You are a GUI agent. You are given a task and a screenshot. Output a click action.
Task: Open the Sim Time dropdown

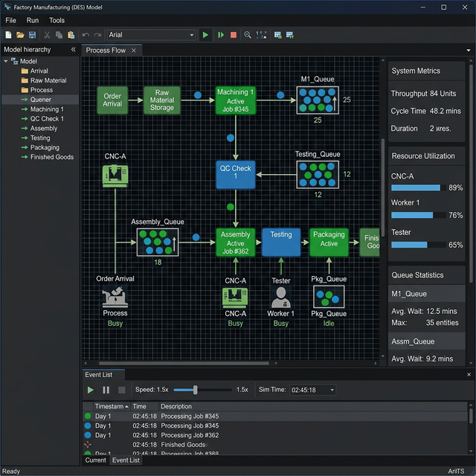[330, 390]
